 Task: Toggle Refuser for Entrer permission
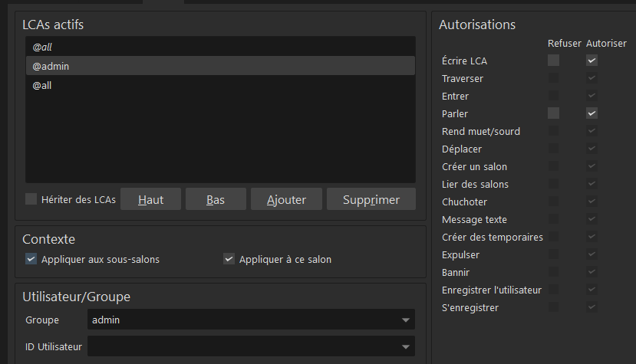tap(553, 96)
